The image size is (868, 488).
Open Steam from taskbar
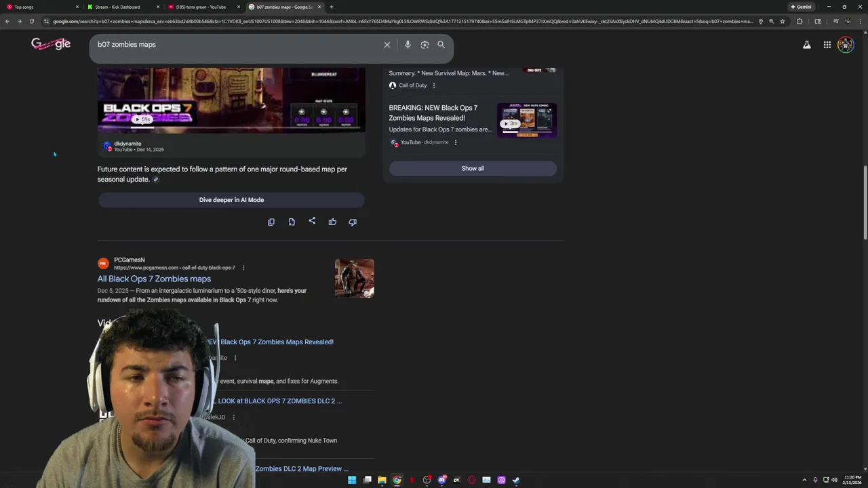pos(516,480)
